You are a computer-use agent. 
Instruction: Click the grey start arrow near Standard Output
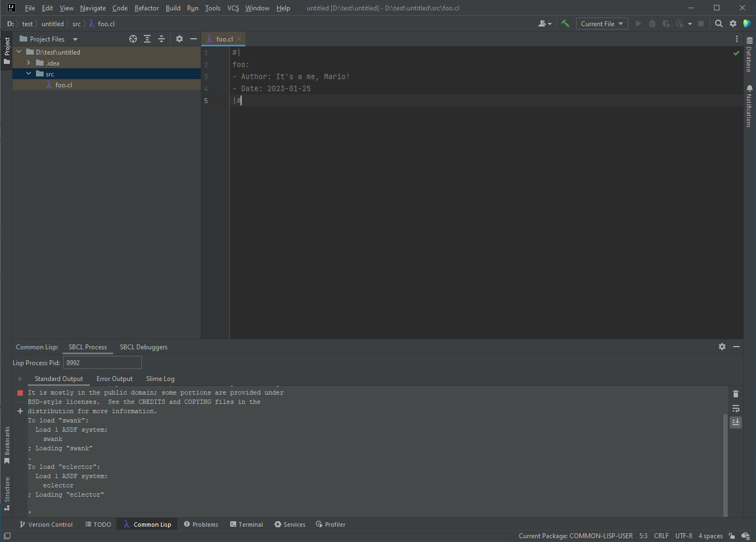tap(20, 379)
